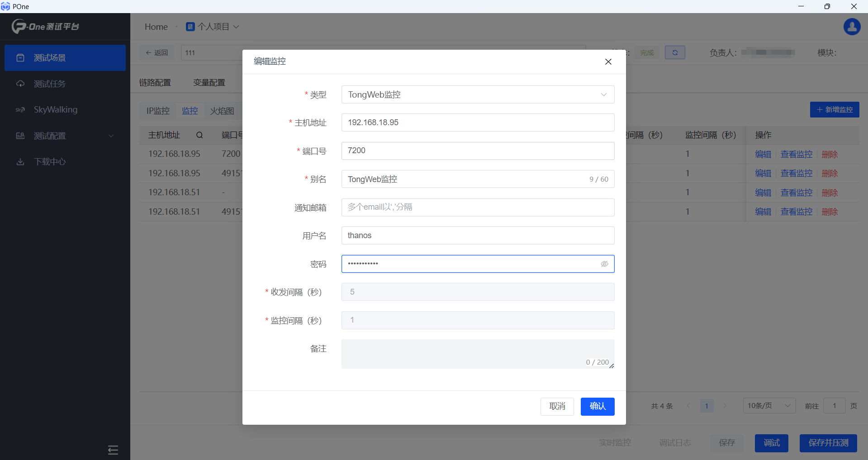Open 测试场景 in the sidebar
This screenshot has height=460, width=868.
tap(65, 58)
